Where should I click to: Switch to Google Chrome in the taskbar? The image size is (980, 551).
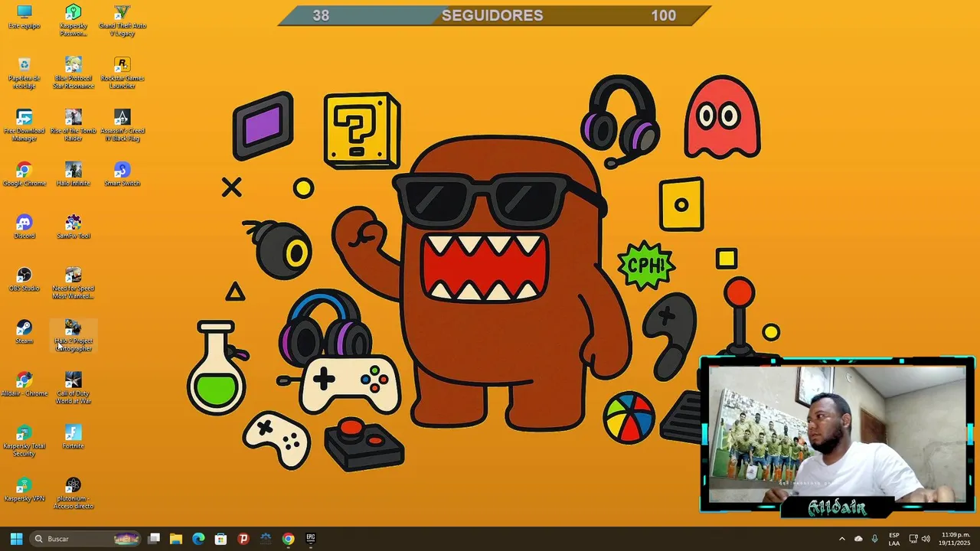click(x=288, y=539)
